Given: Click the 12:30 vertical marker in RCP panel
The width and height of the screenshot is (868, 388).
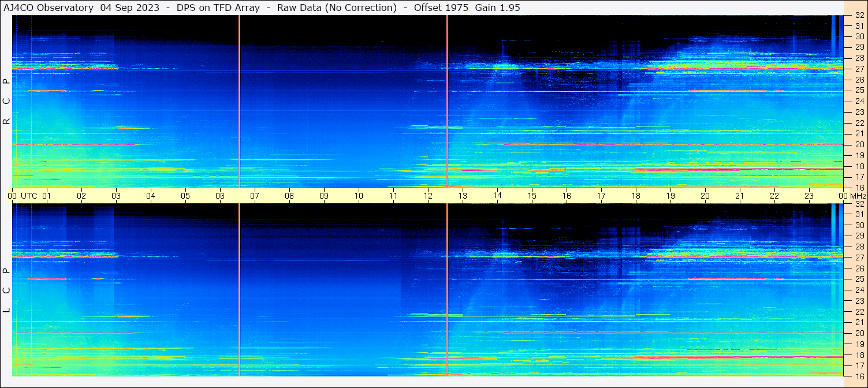Looking at the screenshot, I should click(x=447, y=102).
